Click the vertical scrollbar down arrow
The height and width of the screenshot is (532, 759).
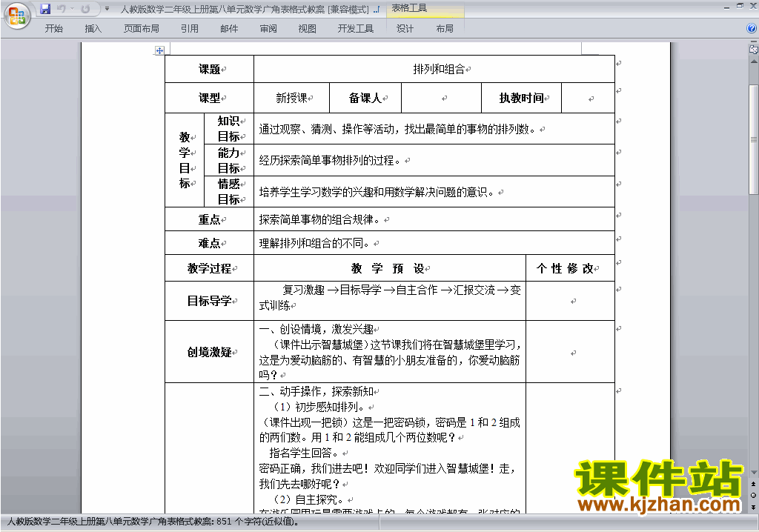[753, 472]
